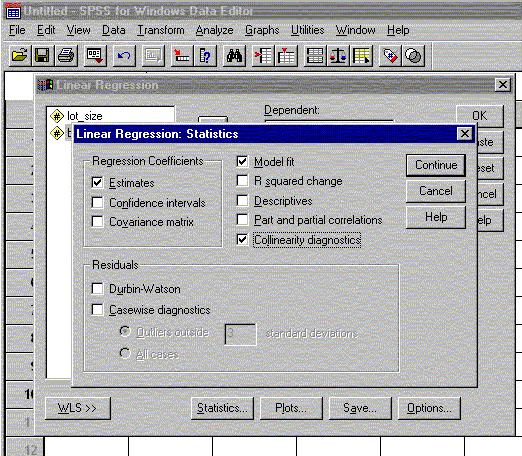Viewport: 522px width, 456px height.
Task: Click the Continue button
Action: [436, 165]
